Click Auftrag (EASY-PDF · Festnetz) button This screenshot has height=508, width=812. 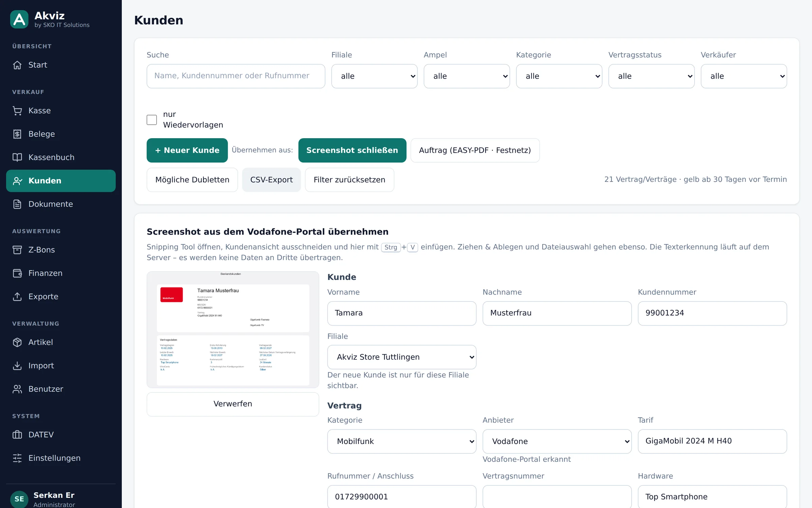(475, 150)
